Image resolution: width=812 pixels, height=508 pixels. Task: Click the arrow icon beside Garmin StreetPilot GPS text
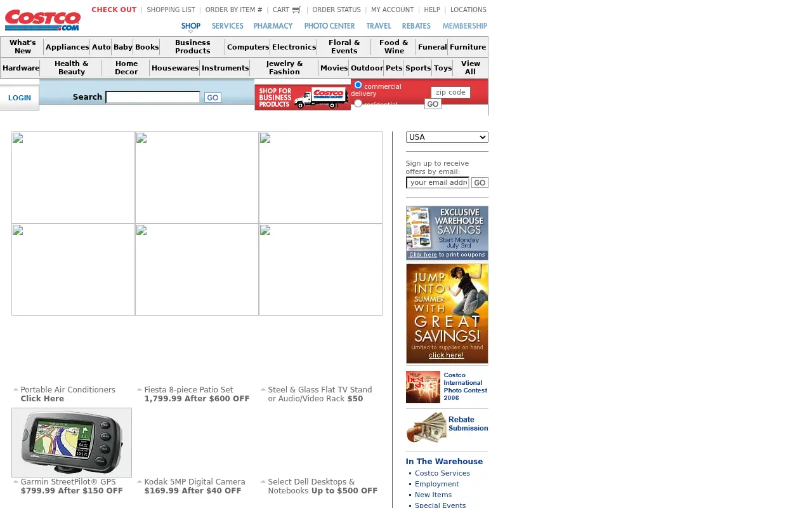pos(15,482)
